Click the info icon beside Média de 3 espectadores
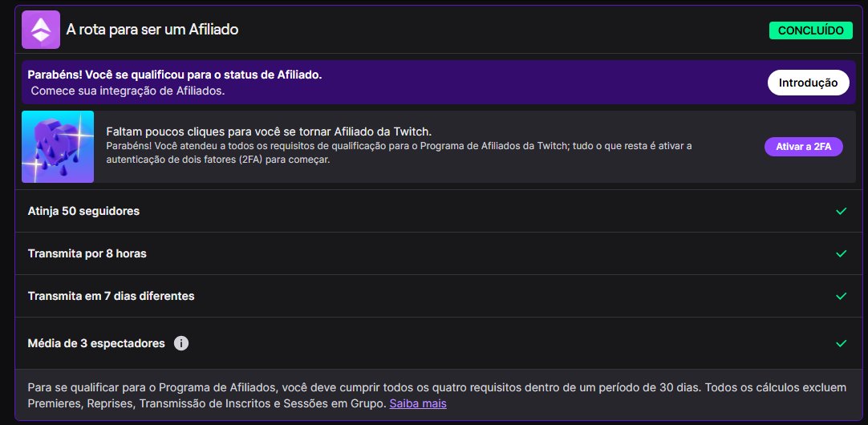 pyautogui.click(x=181, y=344)
